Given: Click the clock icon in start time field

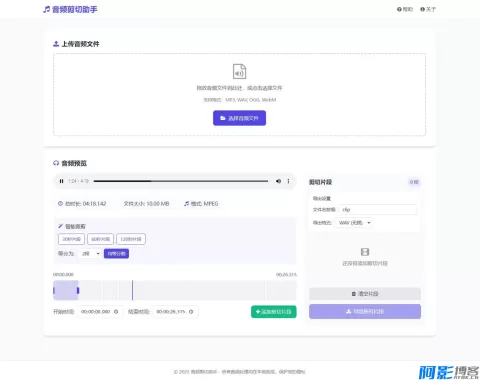Looking at the screenshot, I should point(116,312).
